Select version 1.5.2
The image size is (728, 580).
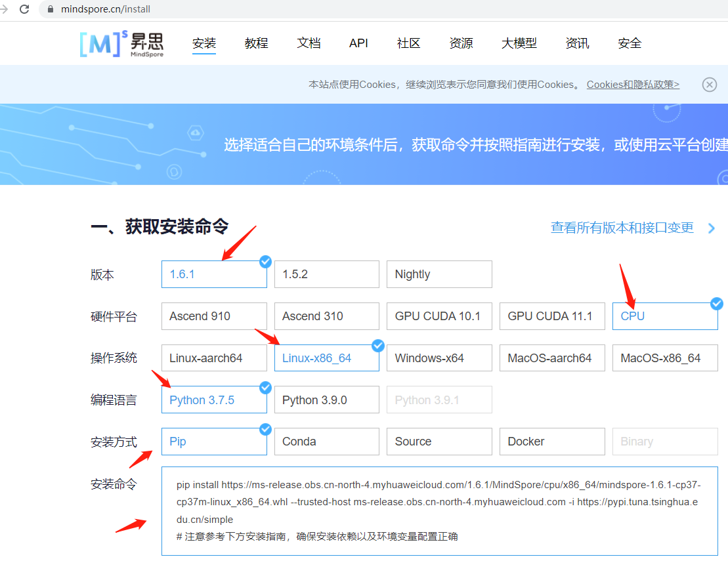(x=327, y=274)
